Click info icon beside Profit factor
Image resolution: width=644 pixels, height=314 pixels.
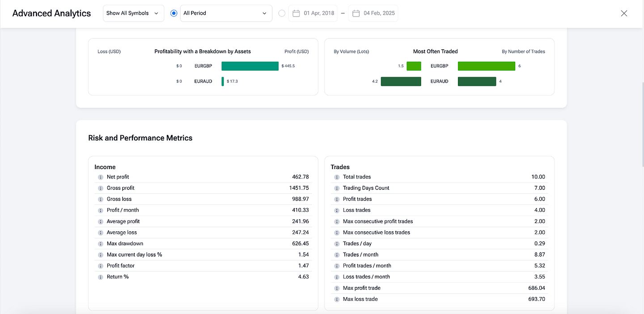pyautogui.click(x=101, y=266)
